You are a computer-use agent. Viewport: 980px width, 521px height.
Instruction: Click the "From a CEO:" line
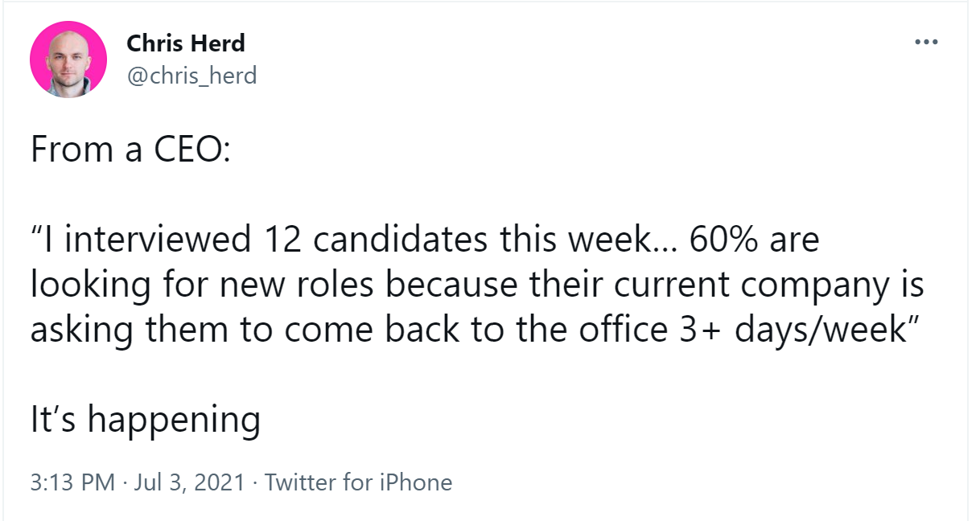pos(130,150)
